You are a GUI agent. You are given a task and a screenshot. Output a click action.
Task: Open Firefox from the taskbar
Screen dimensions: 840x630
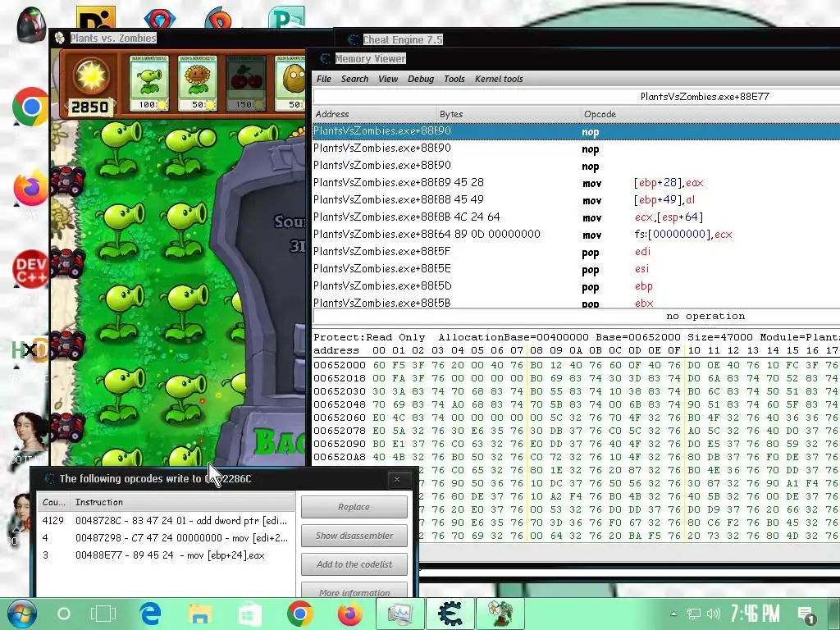(349, 614)
